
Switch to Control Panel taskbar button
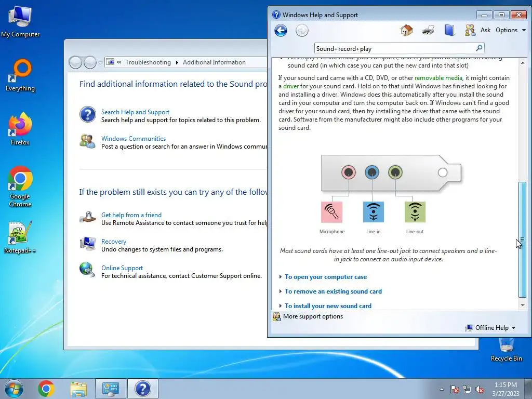[x=111, y=389]
